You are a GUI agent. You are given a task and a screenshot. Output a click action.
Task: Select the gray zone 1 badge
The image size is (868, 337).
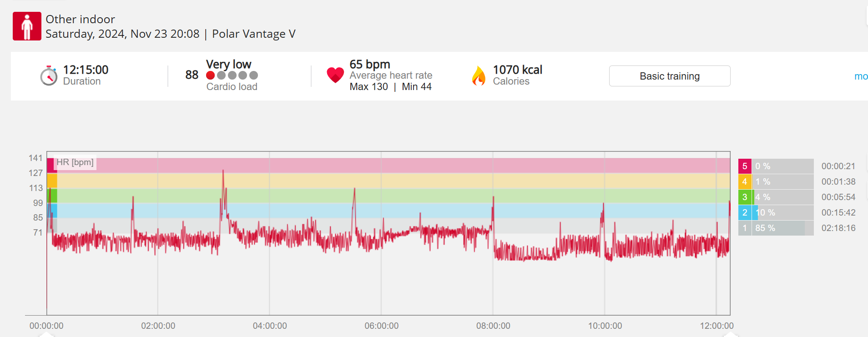(x=744, y=228)
